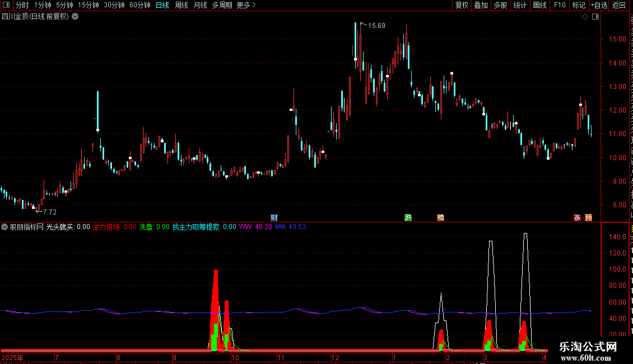Expand the 更多 periods menu
This screenshot has width=633, height=364.
click(x=246, y=5)
